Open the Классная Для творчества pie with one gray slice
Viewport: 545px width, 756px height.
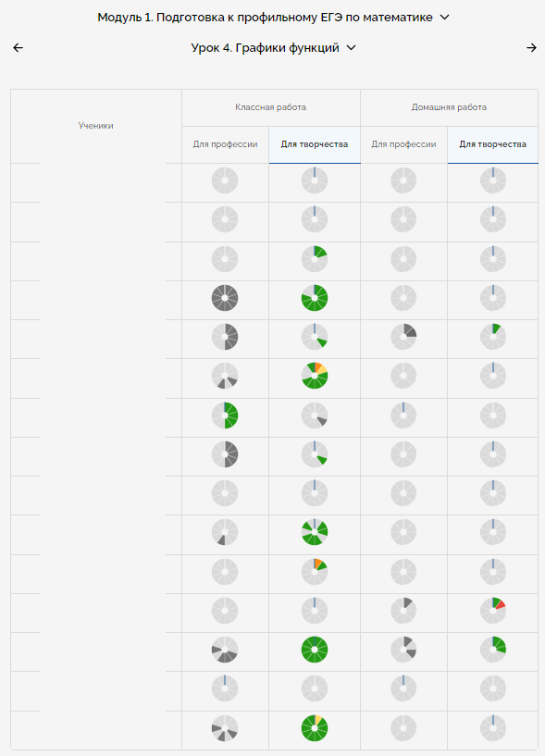tap(315, 415)
